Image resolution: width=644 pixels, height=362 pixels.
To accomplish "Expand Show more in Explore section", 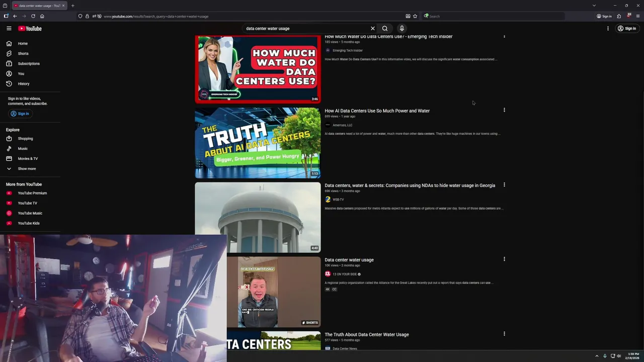I will [x=27, y=169].
